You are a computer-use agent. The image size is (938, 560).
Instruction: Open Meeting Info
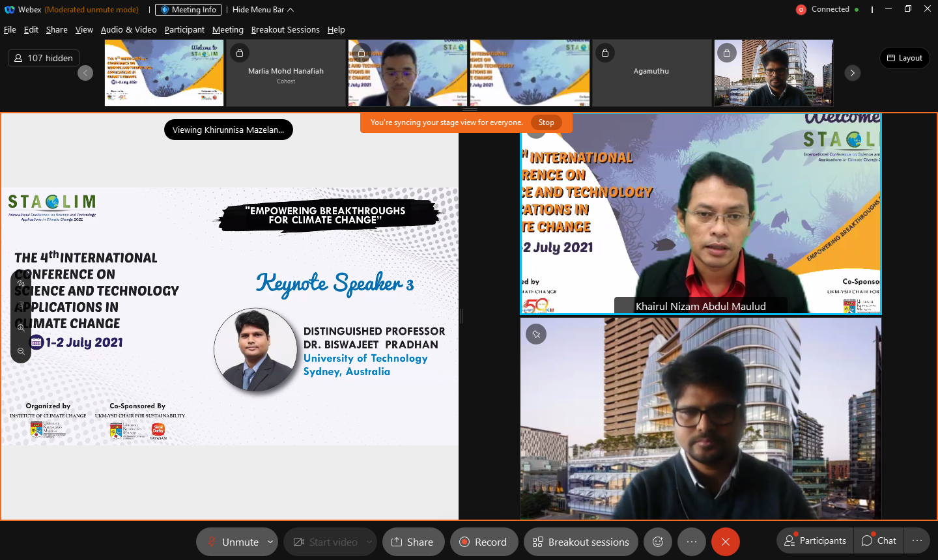click(188, 10)
